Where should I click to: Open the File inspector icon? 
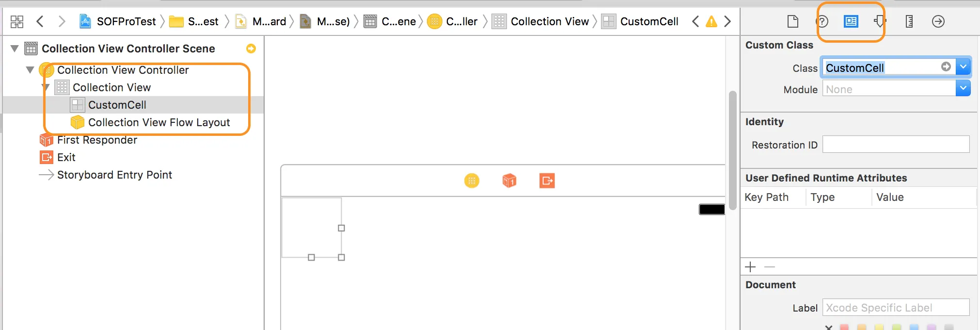click(x=793, y=21)
